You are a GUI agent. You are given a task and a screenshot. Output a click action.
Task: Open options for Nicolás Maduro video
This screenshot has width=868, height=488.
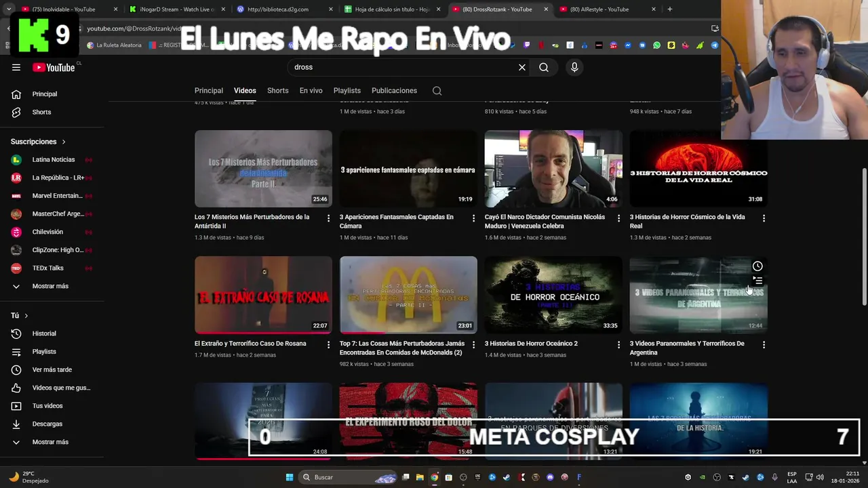coord(618,218)
